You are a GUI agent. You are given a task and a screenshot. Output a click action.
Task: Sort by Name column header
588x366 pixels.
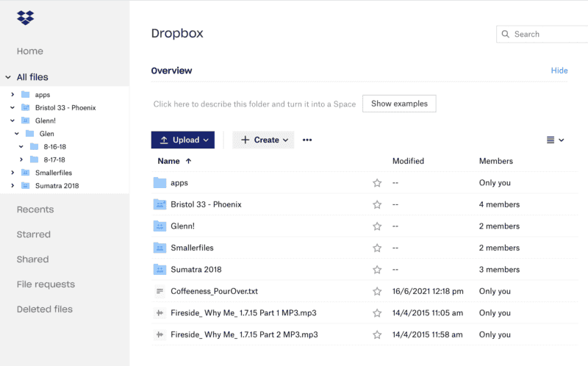pyautogui.click(x=169, y=161)
